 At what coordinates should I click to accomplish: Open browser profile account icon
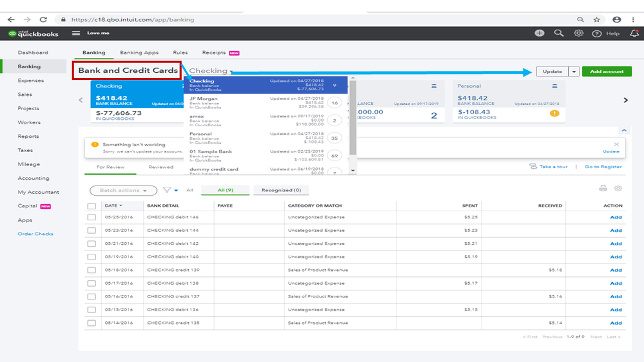(x=617, y=20)
